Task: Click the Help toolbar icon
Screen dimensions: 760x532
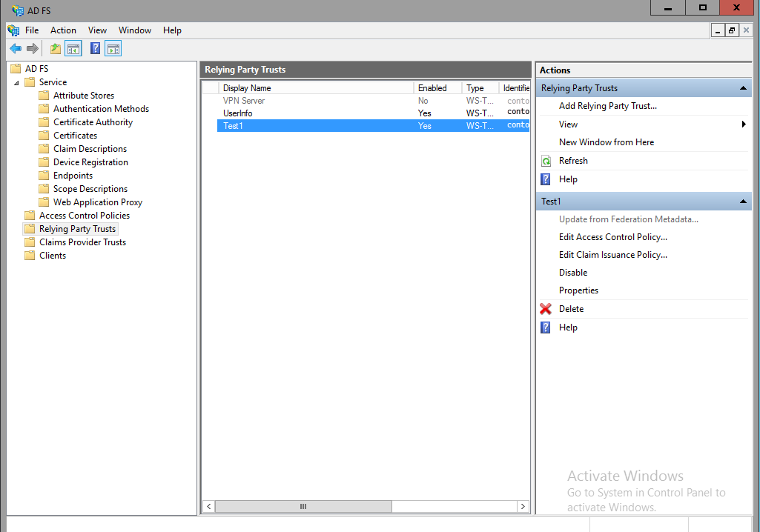Action: tap(94, 48)
